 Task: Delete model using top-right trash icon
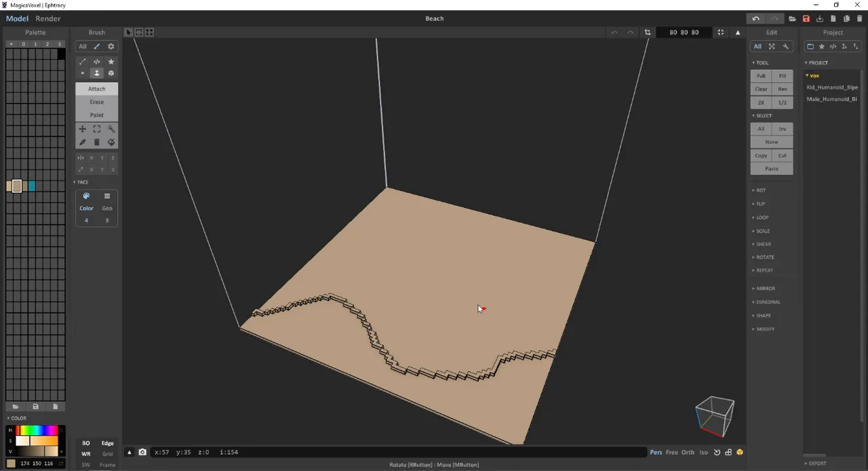point(860,18)
